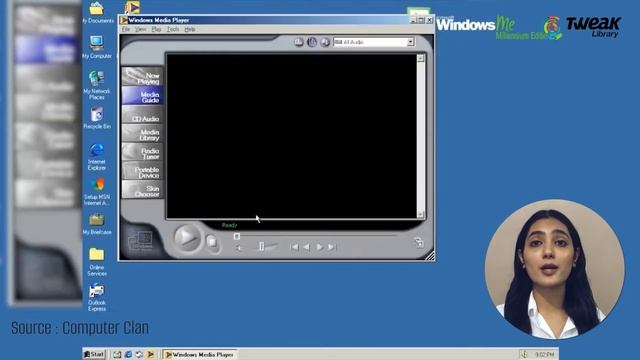Image resolution: width=640 pixels, height=360 pixels.
Task: Open the Tools menu
Action: coord(173,29)
